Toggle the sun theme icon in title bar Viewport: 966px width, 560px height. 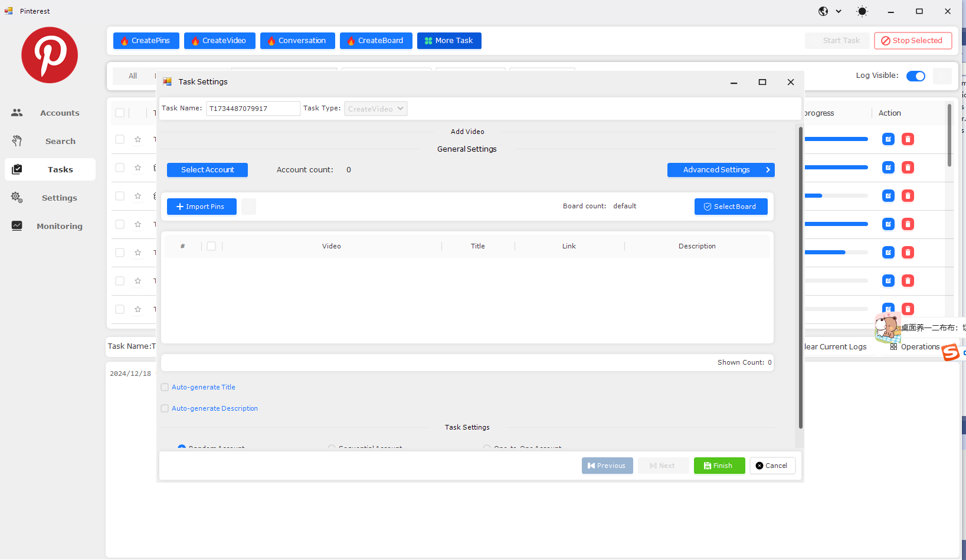pyautogui.click(x=862, y=11)
